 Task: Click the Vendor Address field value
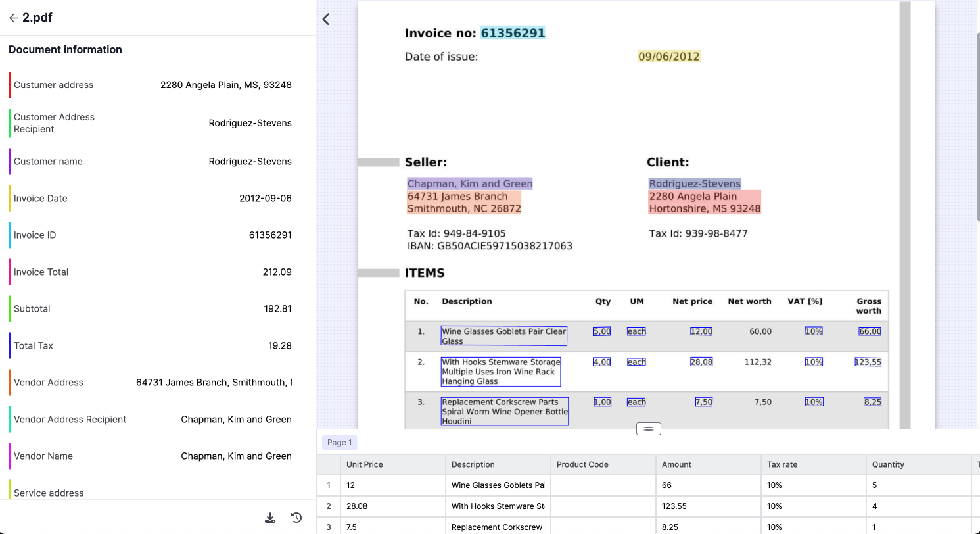click(x=214, y=382)
